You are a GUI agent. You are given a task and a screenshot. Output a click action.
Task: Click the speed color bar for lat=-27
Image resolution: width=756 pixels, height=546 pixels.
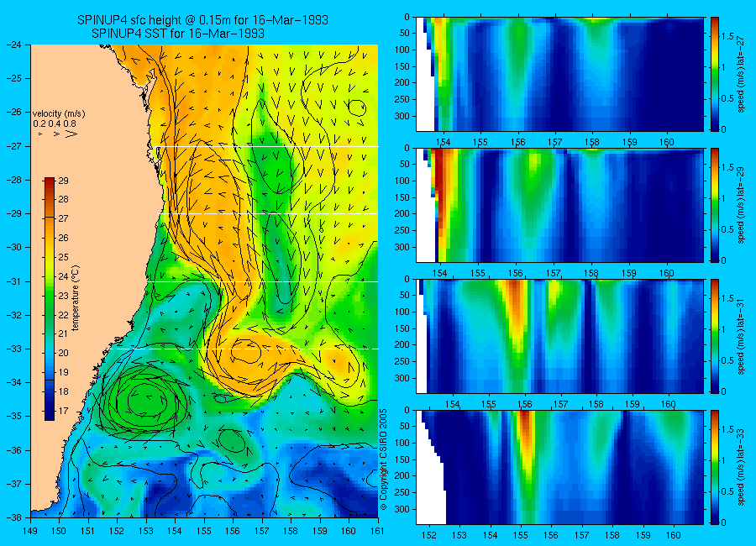click(x=715, y=74)
